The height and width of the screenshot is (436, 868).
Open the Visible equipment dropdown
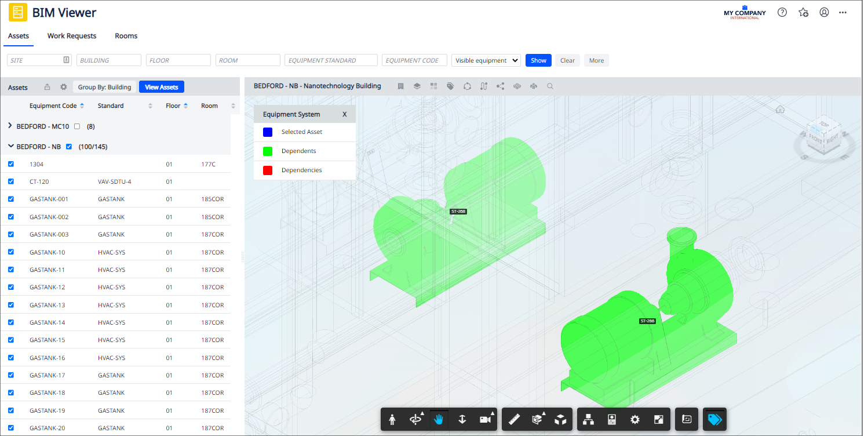coord(486,60)
